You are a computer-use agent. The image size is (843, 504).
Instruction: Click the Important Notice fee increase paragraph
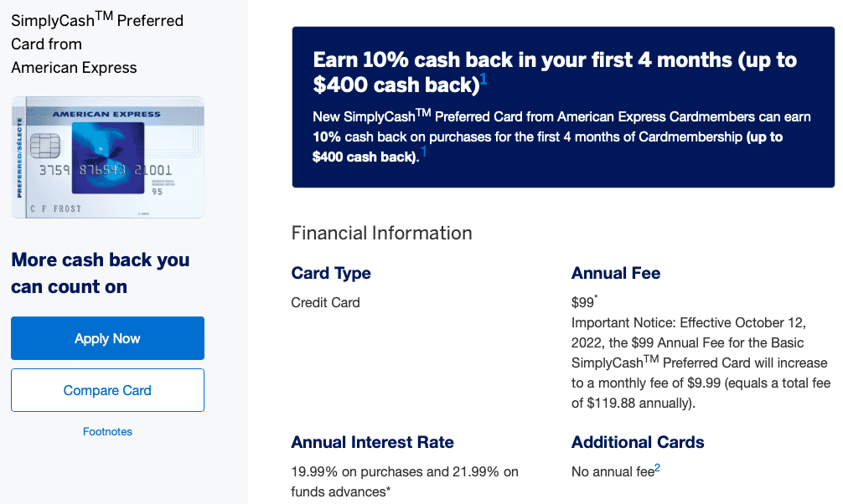coord(699,363)
